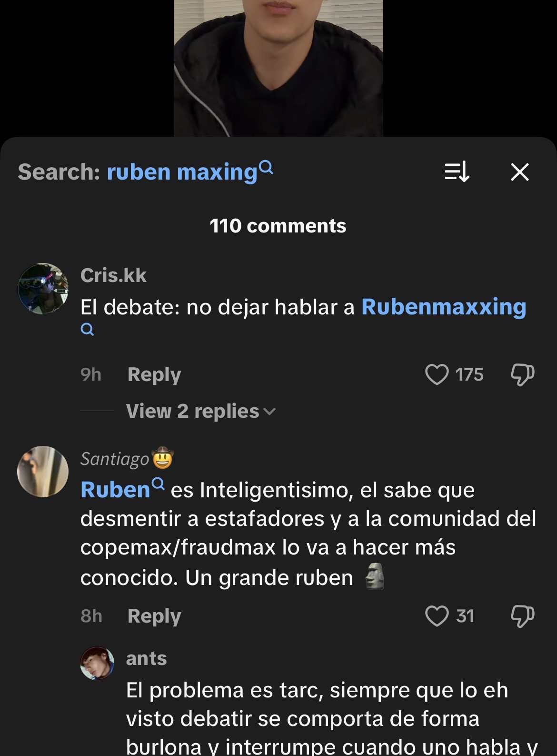Open the ants username
This screenshot has width=557, height=756.
pyautogui.click(x=147, y=659)
